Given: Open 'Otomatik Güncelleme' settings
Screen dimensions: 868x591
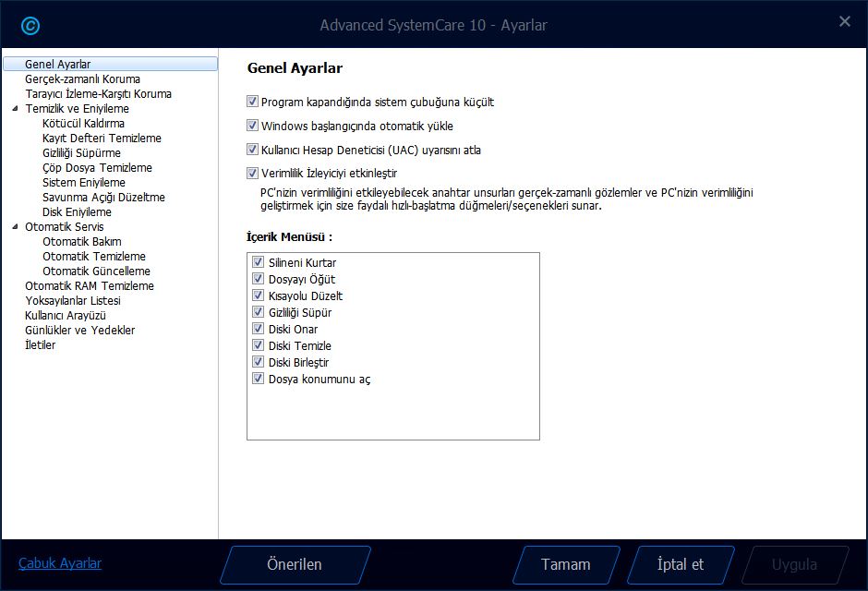Looking at the screenshot, I should [x=96, y=271].
